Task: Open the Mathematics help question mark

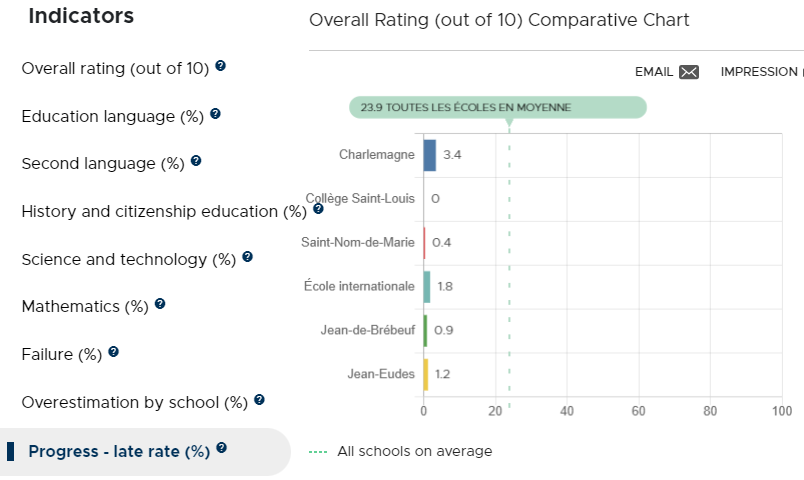Action: click(x=160, y=304)
